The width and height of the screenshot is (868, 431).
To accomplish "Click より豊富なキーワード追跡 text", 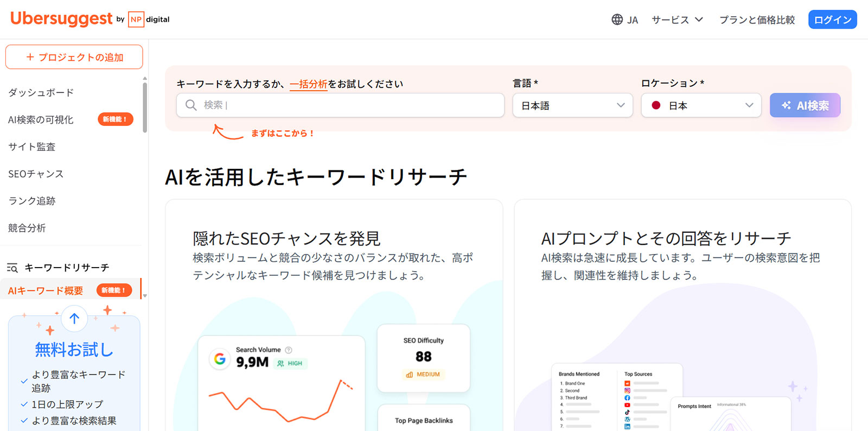I will pos(79,381).
